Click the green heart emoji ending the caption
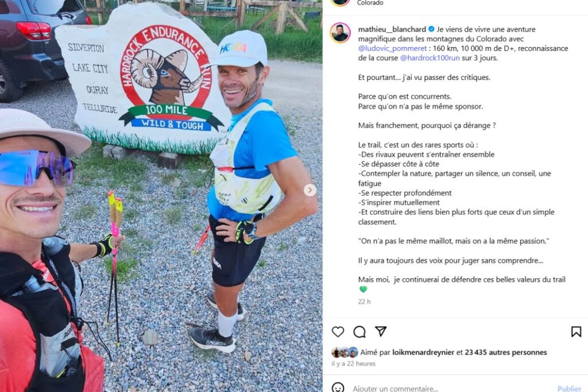The image size is (588, 392). pos(363,289)
